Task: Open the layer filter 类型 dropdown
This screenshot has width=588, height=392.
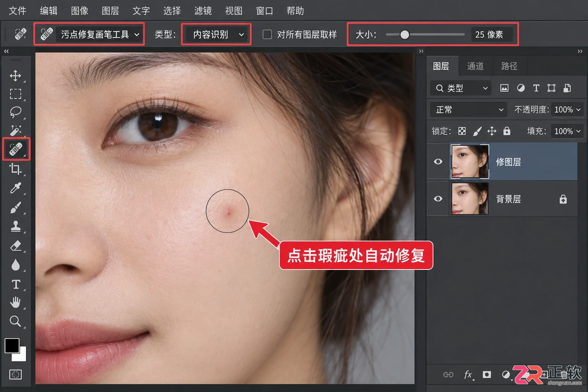Action: [x=461, y=88]
